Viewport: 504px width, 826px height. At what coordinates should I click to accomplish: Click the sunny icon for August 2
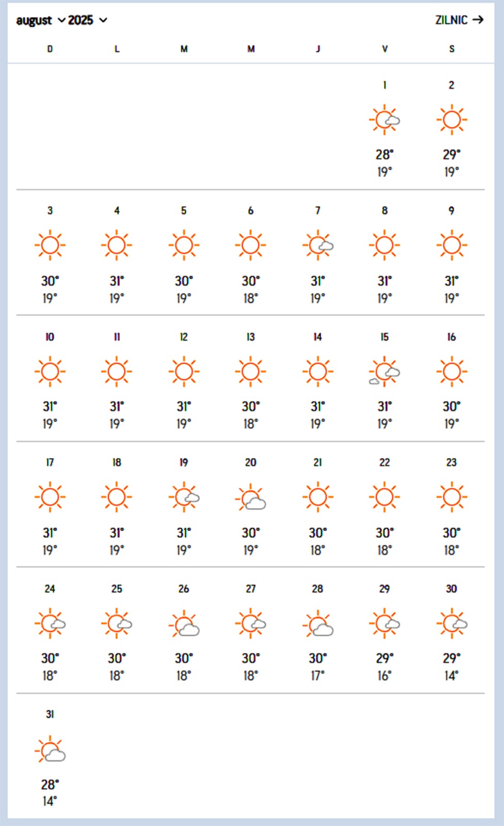[451, 120]
